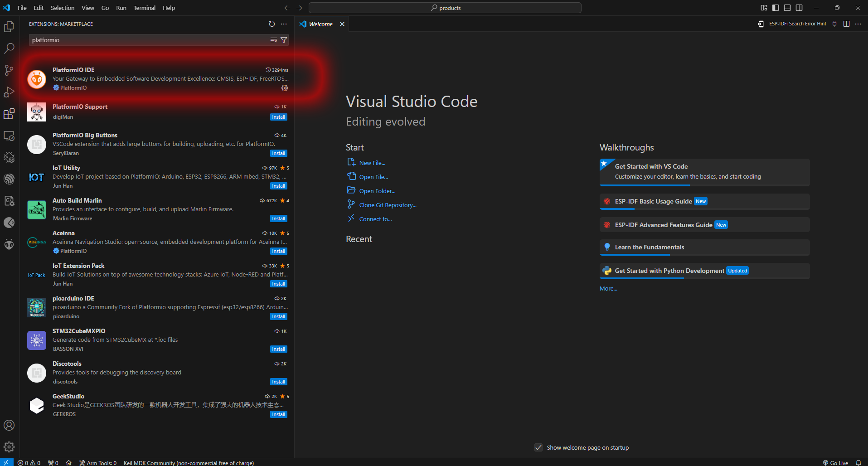Open the ESP-IDF Explorer icon in activity bar
The width and height of the screenshot is (868, 466).
[x=9, y=179]
